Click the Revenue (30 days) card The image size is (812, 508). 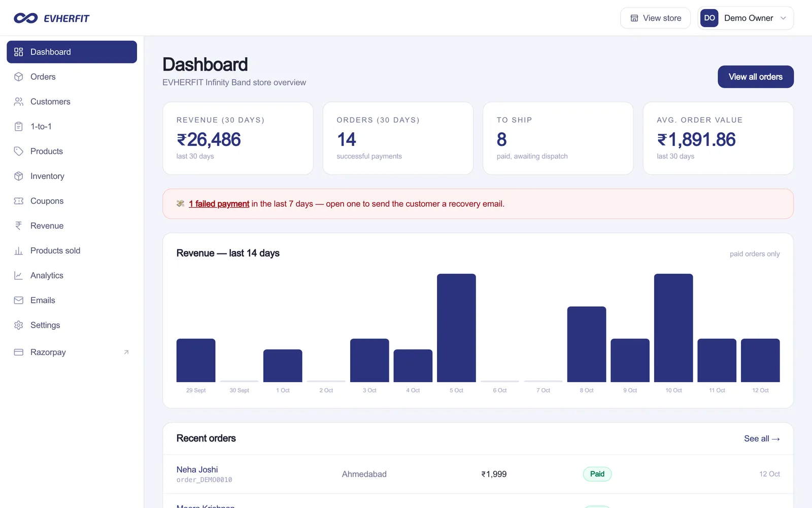coord(238,139)
